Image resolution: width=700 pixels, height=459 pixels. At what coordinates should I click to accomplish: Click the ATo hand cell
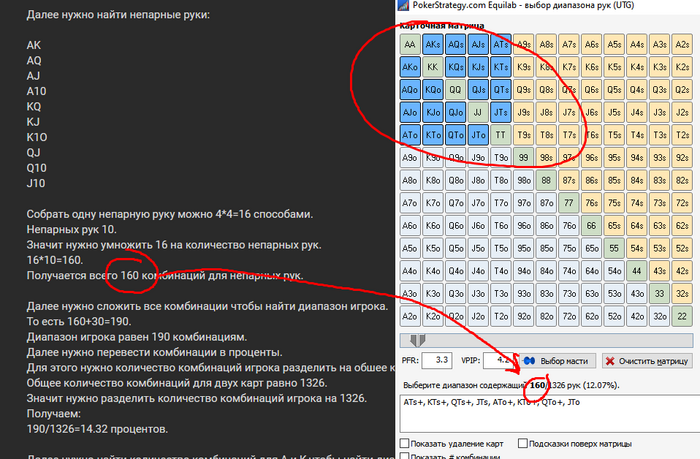coord(410,135)
